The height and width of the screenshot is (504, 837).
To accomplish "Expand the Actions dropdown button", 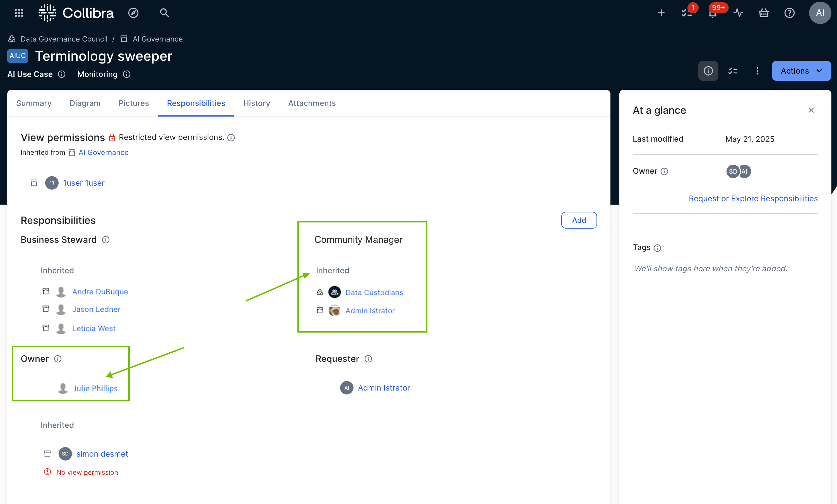I will click(x=801, y=71).
